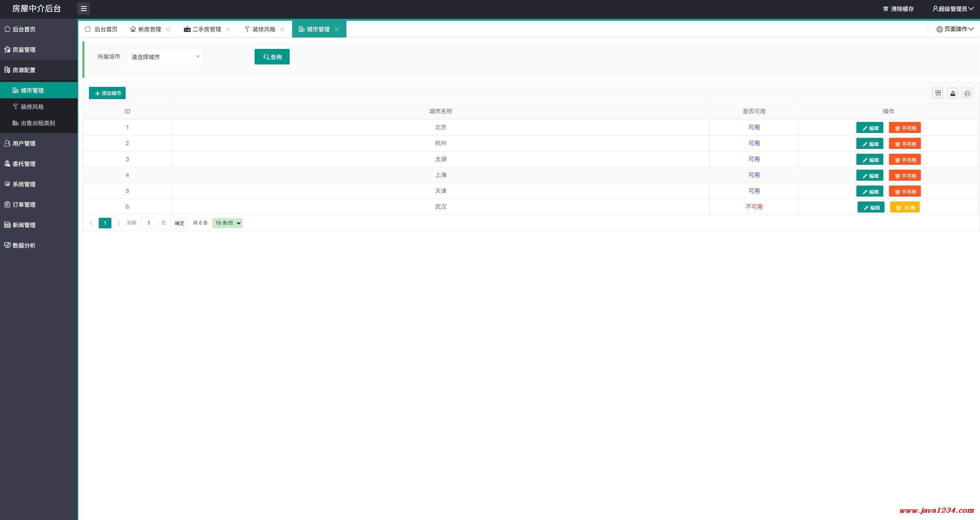The image size is (980, 520).
Task: Click the column filter grid icon
Action: click(x=938, y=93)
